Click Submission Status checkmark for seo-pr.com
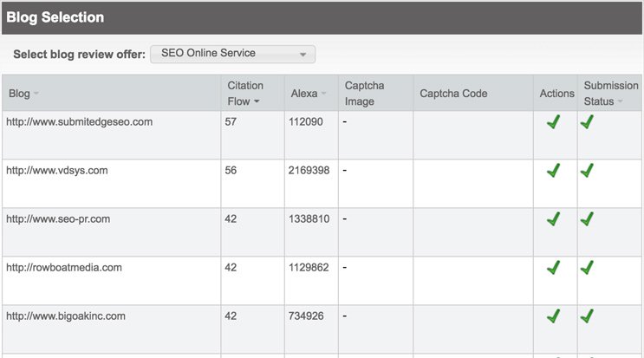This screenshot has width=644, height=358. (587, 218)
